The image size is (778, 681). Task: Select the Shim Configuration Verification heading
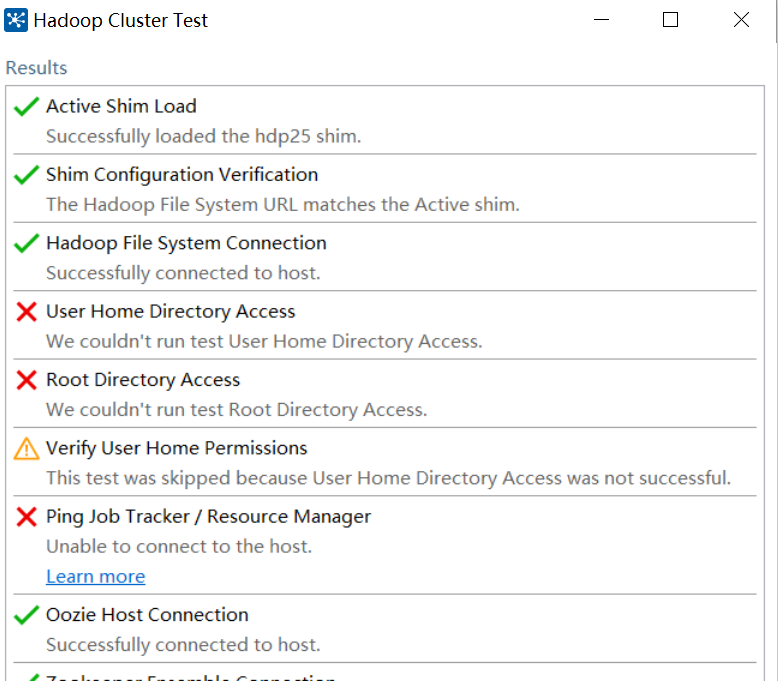(182, 175)
